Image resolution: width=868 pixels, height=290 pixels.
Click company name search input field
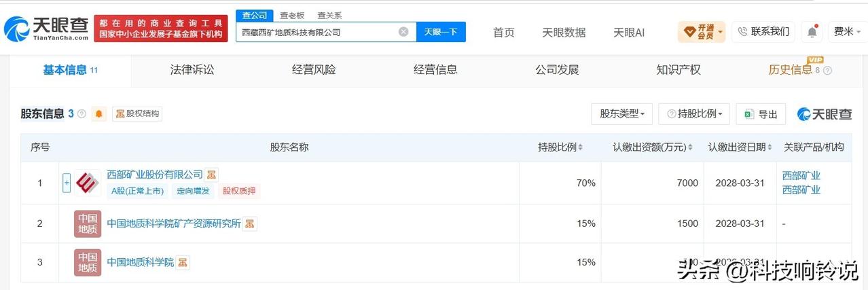tap(317, 32)
